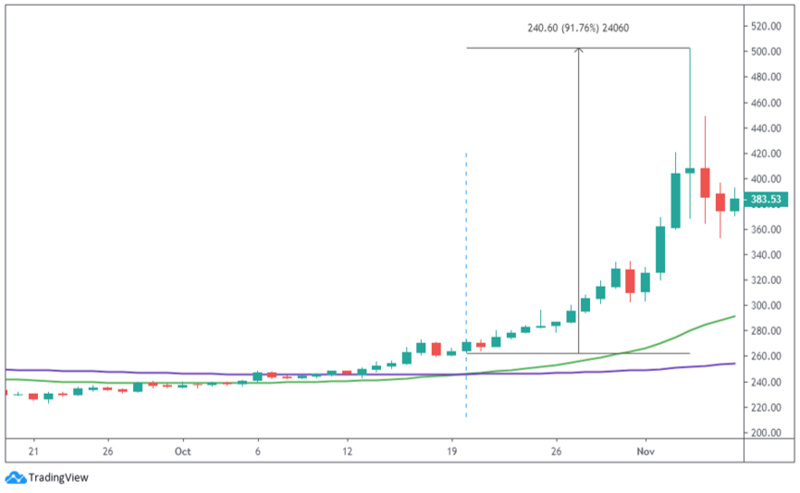Click the Nov label on time axis
Screen dimensions: 800x493
pyautogui.click(x=645, y=451)
